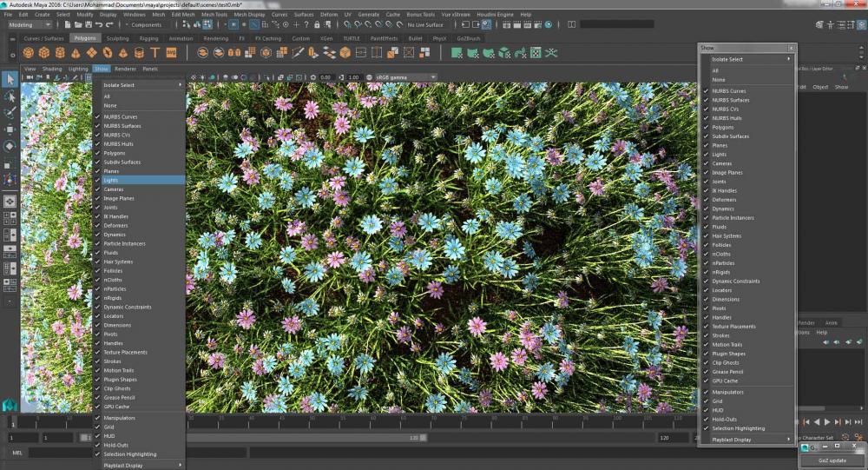Open the sRGB gamma view transform dropdown
The height and width of the screenshot is (470, 868).
(404, 77)
